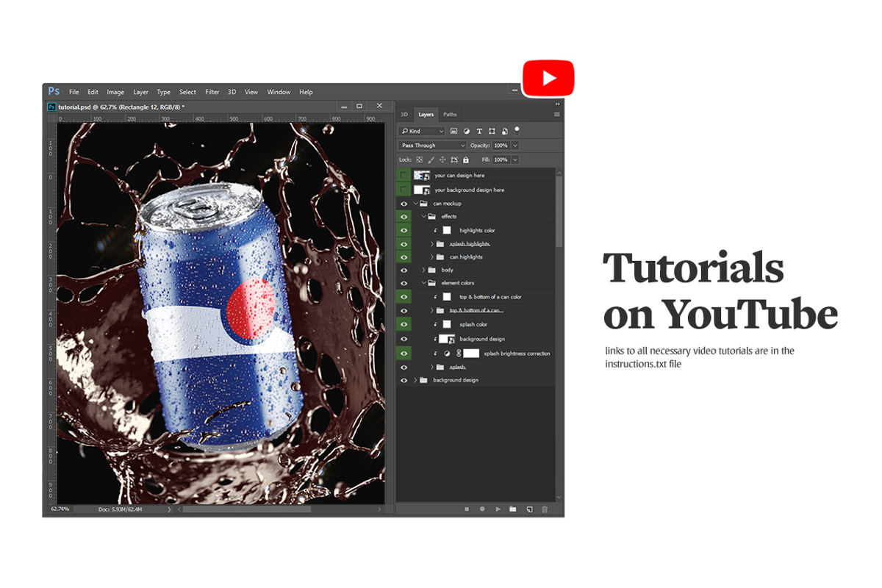The image size is (882, 588).
Task: Toggle the layer filtering on/off switch
Action: 517,129
